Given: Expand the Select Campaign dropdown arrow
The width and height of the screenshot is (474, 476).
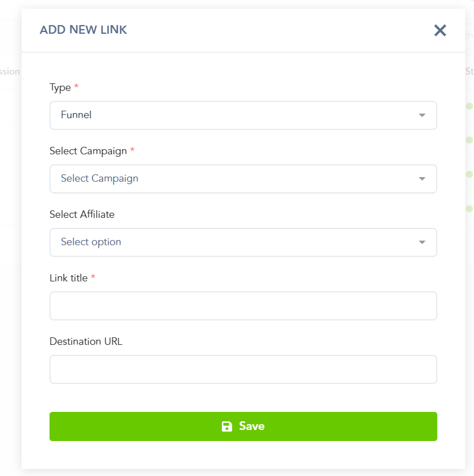Looking at the screenshot, I should point(422,179).
